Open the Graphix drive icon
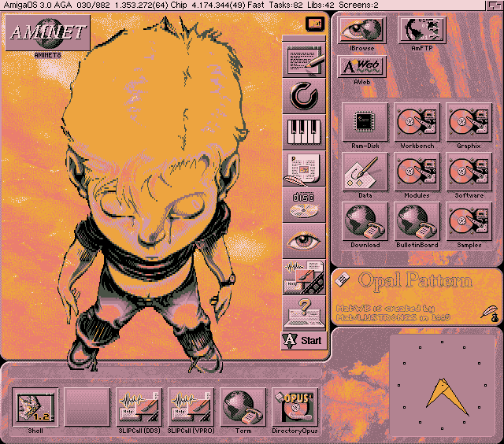The width and height of the screenshot is (504, 444). (469, 122)
